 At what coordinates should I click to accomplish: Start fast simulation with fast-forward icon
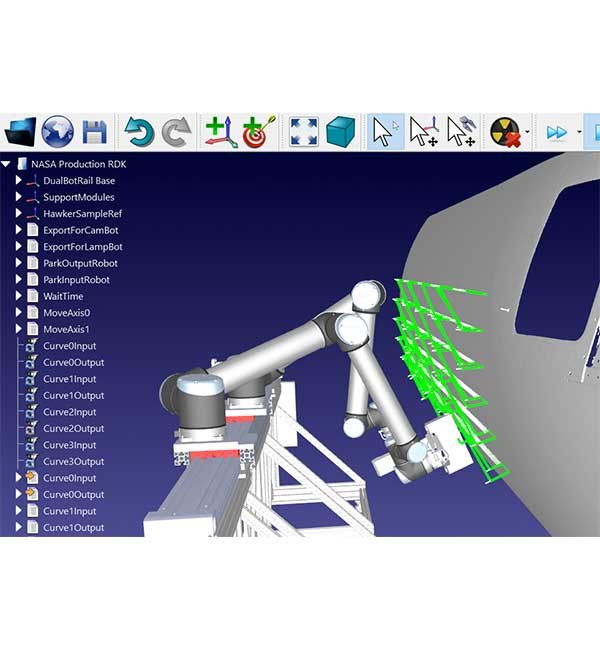556,131
